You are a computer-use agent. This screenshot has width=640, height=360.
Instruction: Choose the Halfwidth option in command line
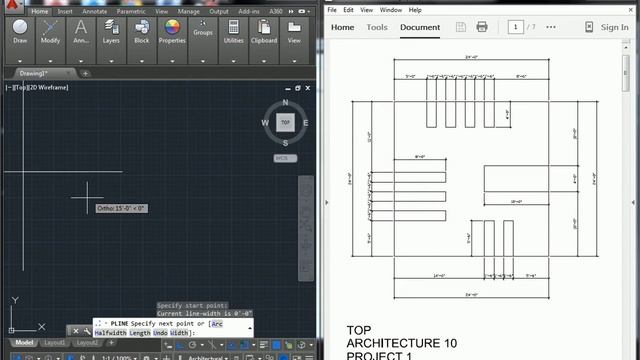pos(111,333)
